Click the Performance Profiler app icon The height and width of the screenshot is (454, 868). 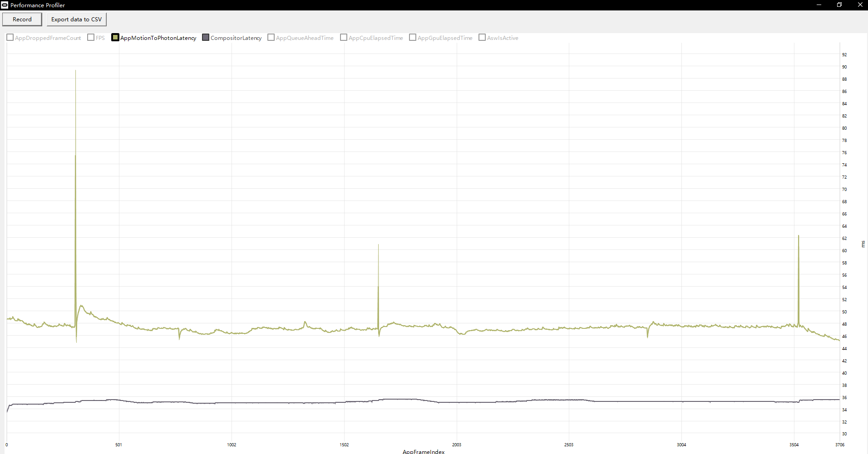(5, 5)
